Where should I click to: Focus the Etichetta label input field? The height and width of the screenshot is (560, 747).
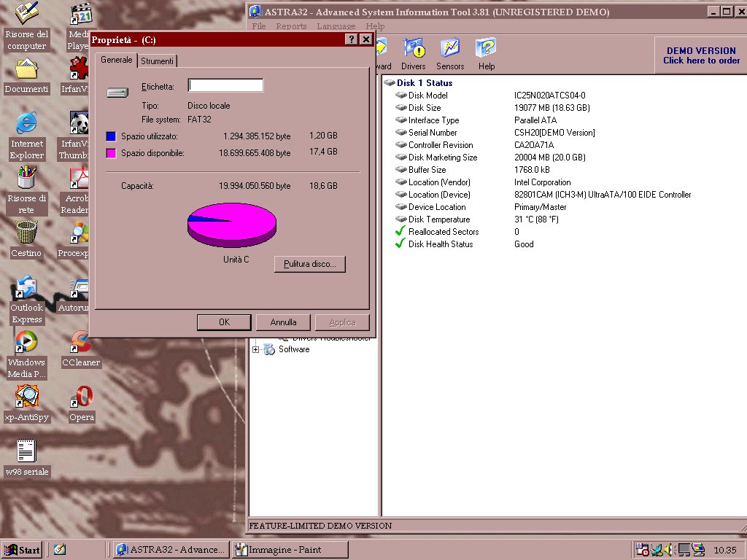225,86
